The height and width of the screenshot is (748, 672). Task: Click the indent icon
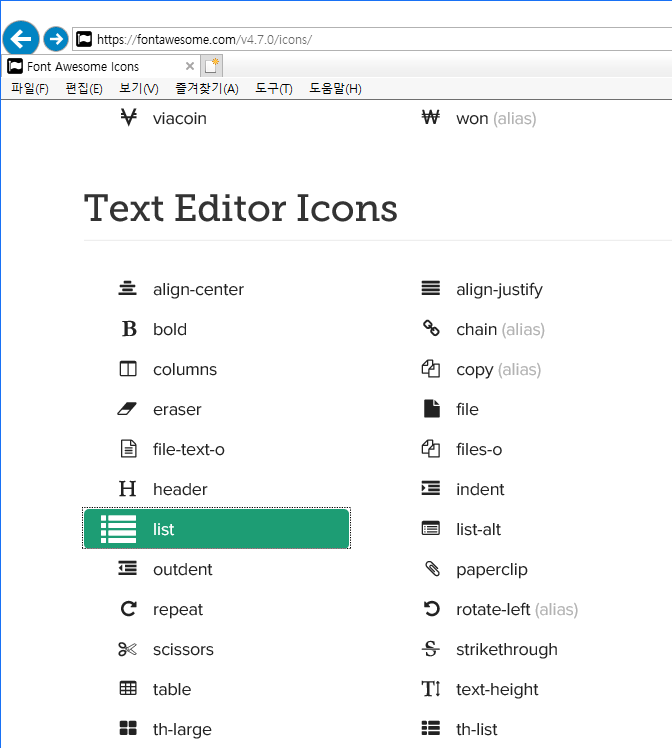click(431, 488)
